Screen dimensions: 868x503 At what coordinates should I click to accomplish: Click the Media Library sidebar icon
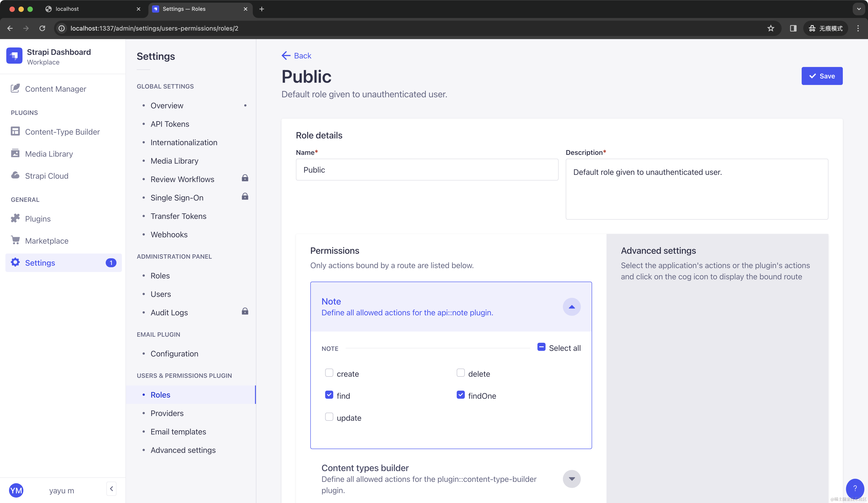tap(15, 154)
